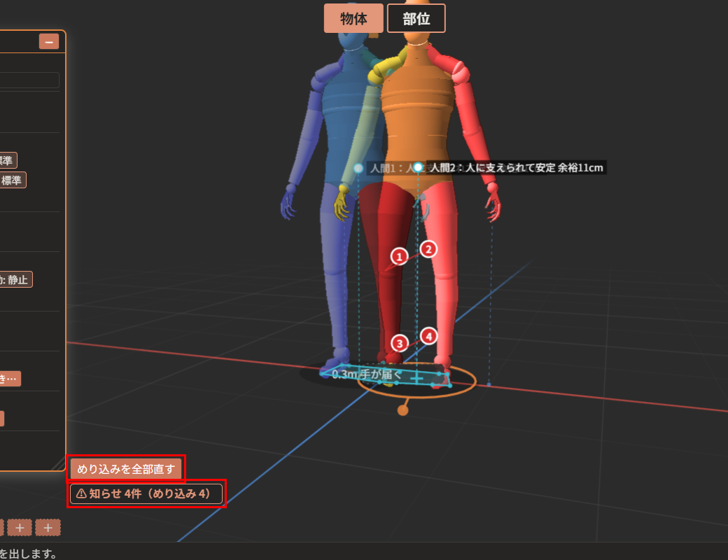Switch to the 物体 tab
The width and height of the screenshot is (728, 560).
coord(353,19)
